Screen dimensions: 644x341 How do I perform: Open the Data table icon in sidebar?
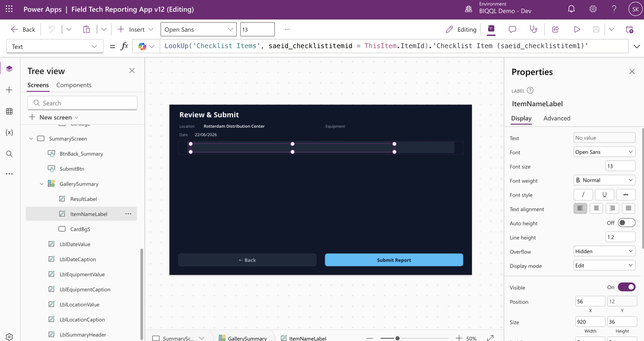9,111
